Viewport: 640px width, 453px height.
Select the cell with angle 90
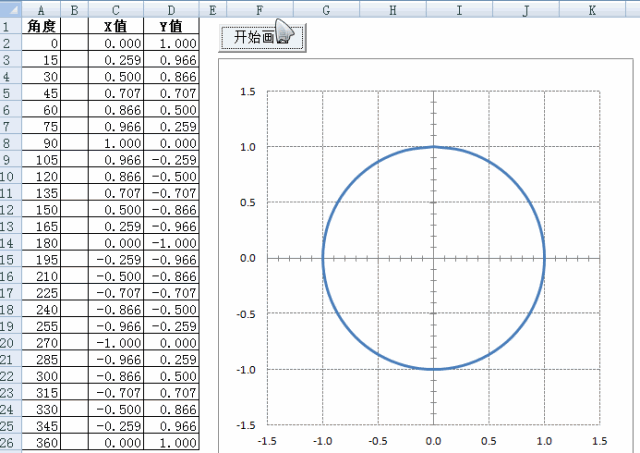point(41,143)
